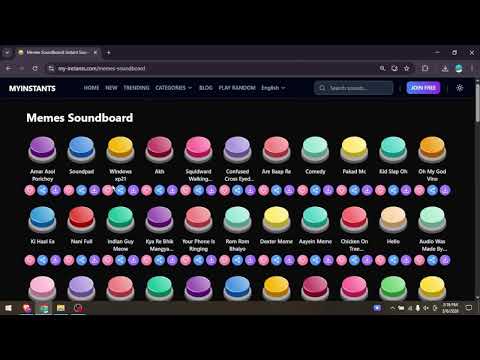The width and height of the screenshot is (480, 360).
Task: Click the browser address bar URL
Action: tap(102, 68)
